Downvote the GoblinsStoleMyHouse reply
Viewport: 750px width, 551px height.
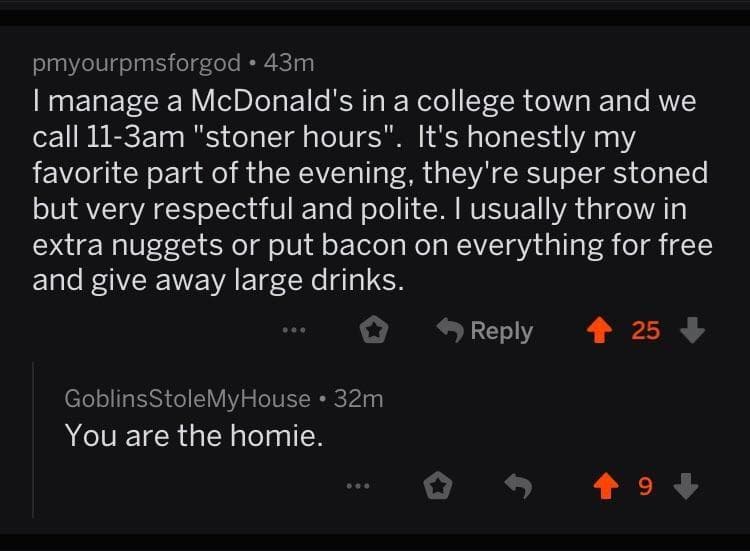[x=685, y=487]
